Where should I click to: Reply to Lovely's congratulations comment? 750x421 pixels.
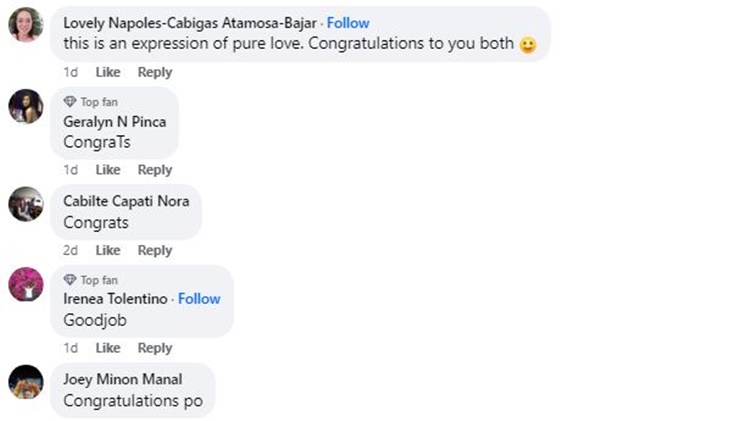(155, 72)
